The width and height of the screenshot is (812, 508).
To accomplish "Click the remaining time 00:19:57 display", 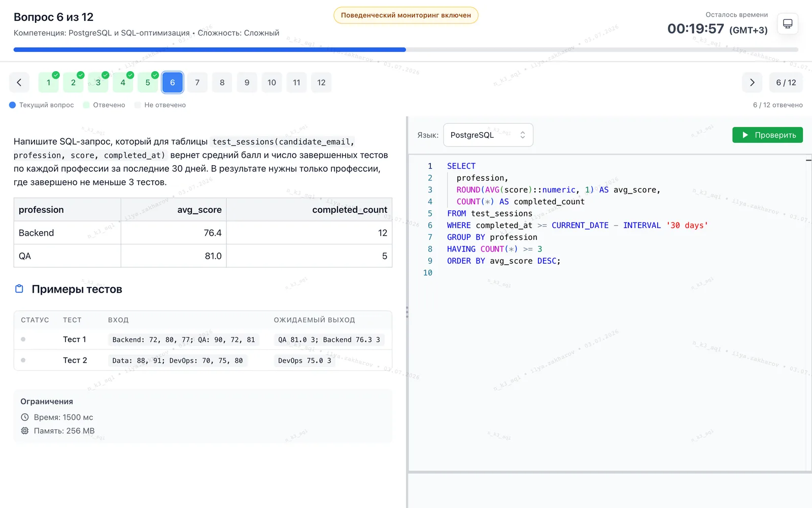I will 696,29.
